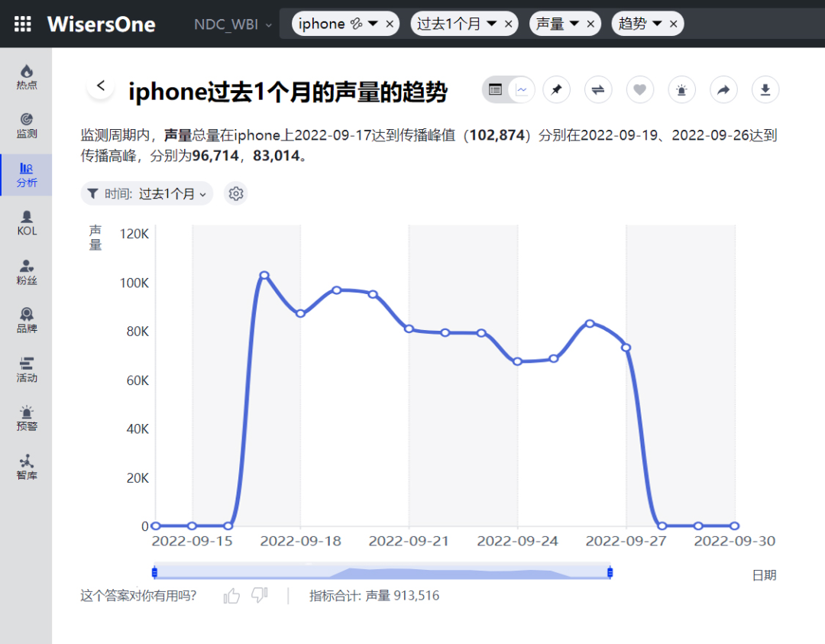Open the 过去1个月 chip dropdown arrow
The height and width of the screenshot is (644, 825).
492,24
